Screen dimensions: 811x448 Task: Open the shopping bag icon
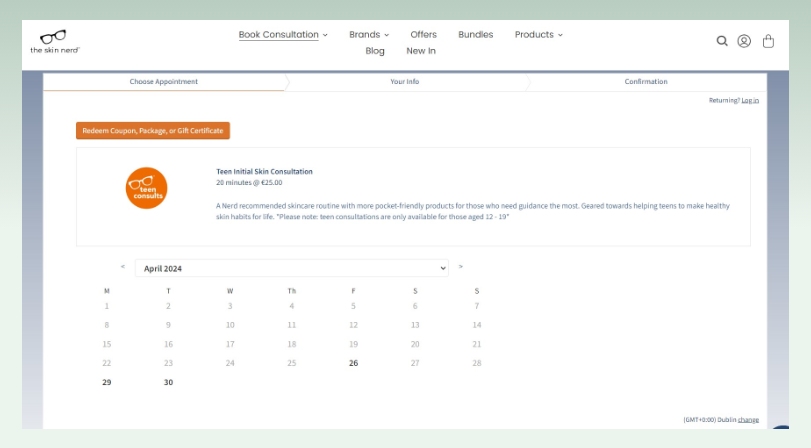tap(768, 41)
